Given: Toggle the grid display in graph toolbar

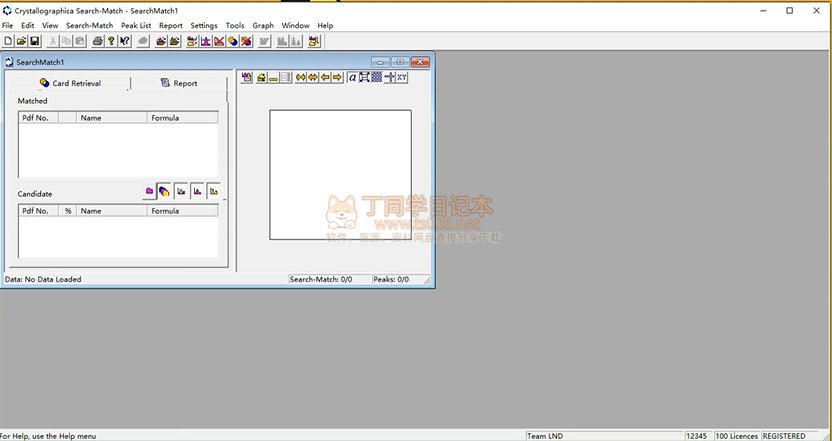Looking at the screenshot, I should click(377, 77).
